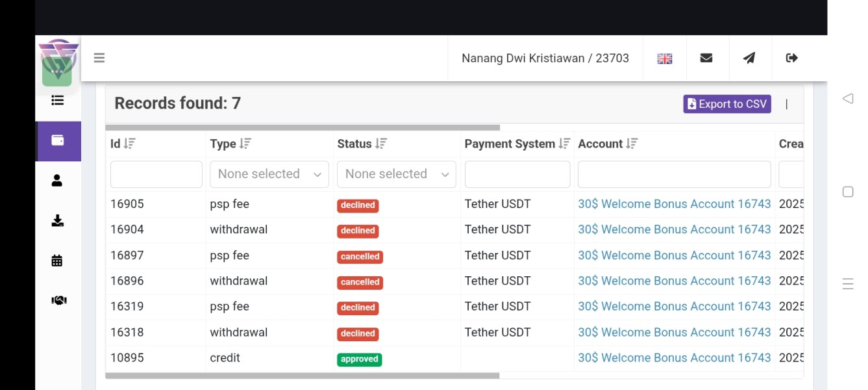Click the download sidebar icon
Screen dimensions: 868x390
(x=57, y=221)
